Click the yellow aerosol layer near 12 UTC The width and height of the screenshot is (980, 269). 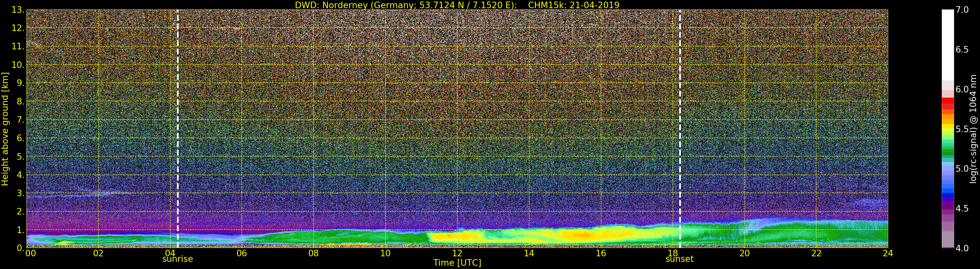pyautogui.click(x=453, y=237)
